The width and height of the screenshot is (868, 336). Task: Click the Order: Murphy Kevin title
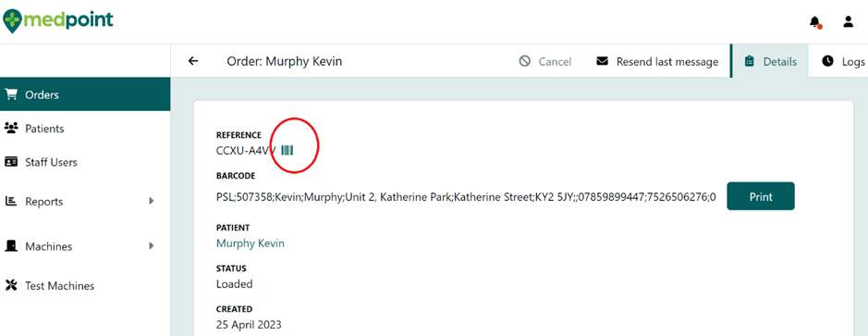tap(285, 61)
